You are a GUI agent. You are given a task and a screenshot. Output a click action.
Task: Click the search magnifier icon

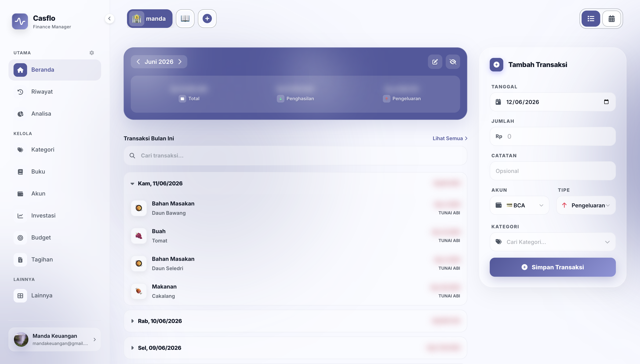coord(132,156)
